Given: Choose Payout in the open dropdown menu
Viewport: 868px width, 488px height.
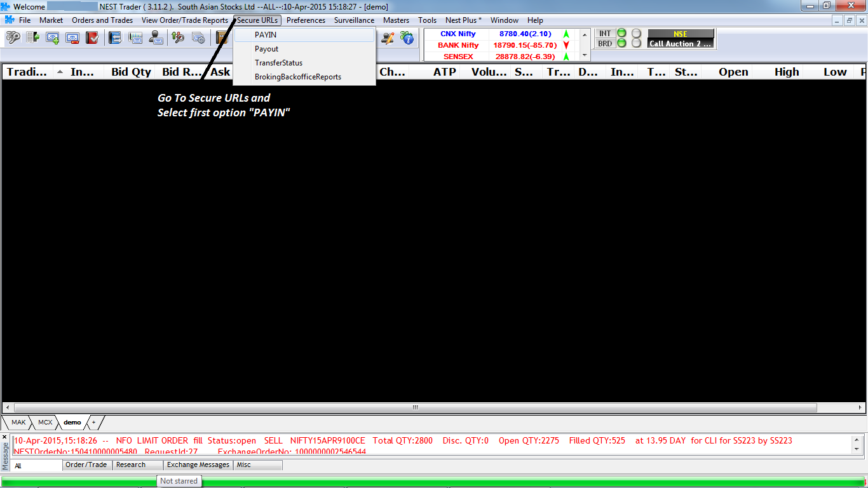Looking at the screenshot, I should click(304, 49).
